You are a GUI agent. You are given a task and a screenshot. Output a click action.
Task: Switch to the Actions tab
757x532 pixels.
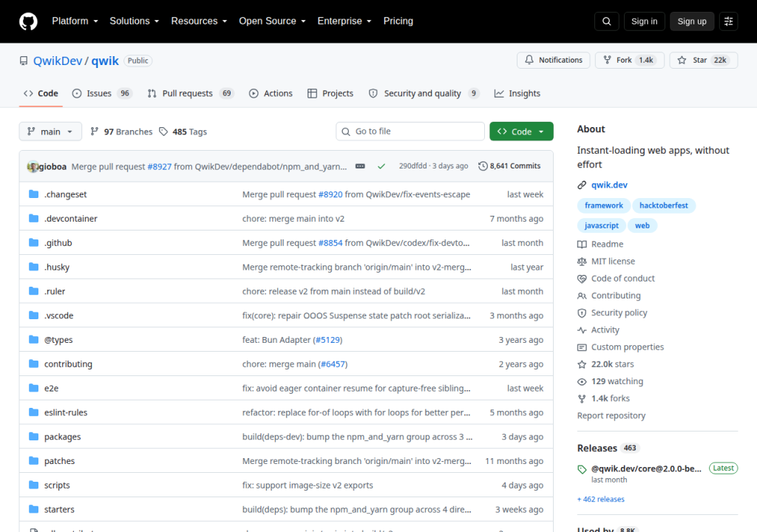[271, 93]
